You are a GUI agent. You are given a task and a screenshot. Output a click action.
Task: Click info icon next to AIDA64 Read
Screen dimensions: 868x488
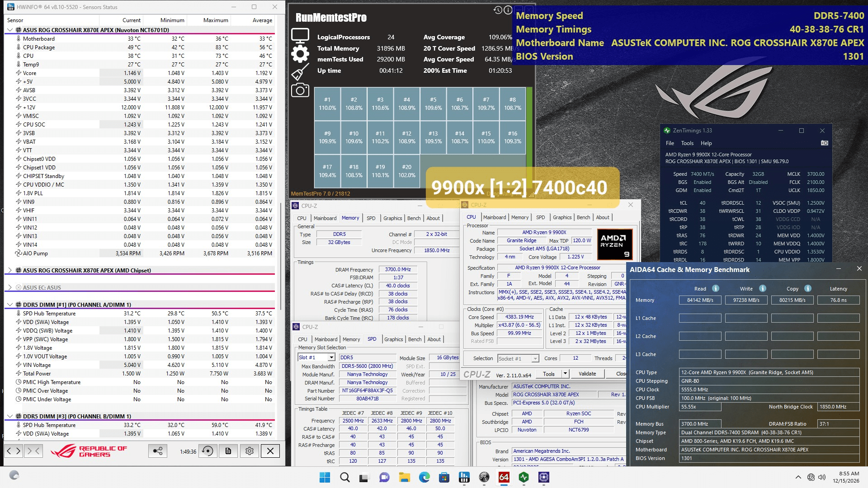(x=716, y=288)
